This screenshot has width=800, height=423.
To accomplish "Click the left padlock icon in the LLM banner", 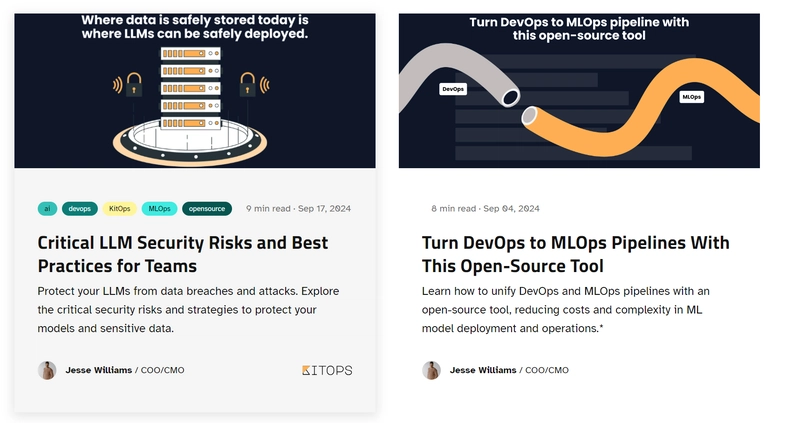I will pos(132,88).
